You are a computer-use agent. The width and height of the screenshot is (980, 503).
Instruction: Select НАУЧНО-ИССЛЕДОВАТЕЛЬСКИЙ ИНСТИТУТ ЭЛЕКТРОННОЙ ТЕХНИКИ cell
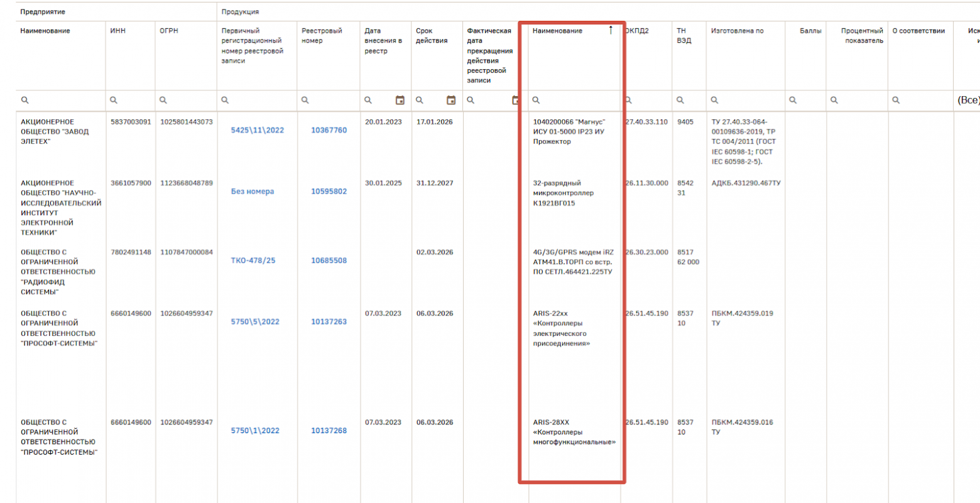(x=61, y=207)
